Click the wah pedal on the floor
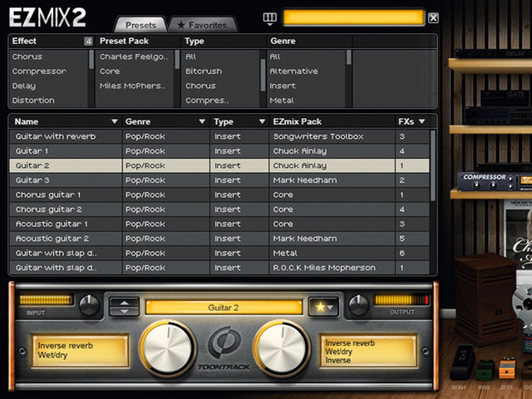 [x=462, y=362]
